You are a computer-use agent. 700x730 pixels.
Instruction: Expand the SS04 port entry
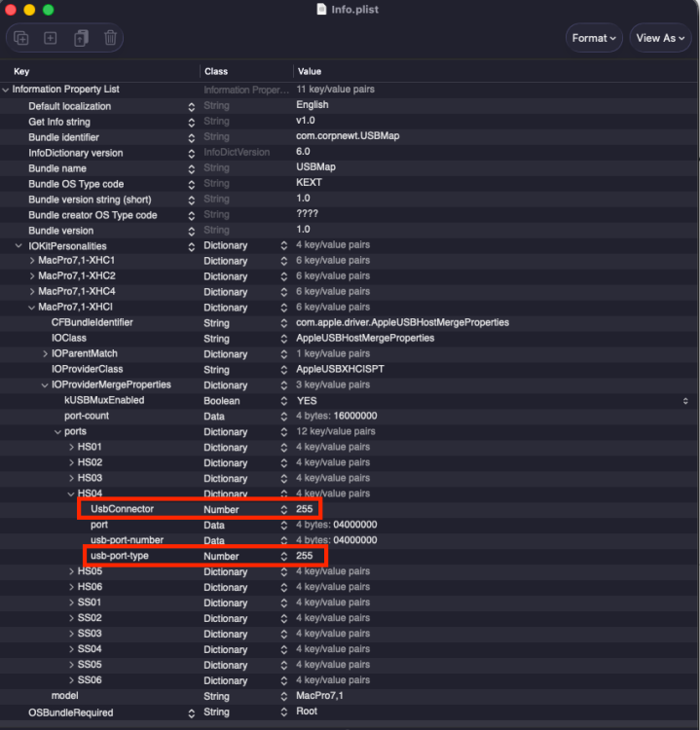[x=71, y=649]
